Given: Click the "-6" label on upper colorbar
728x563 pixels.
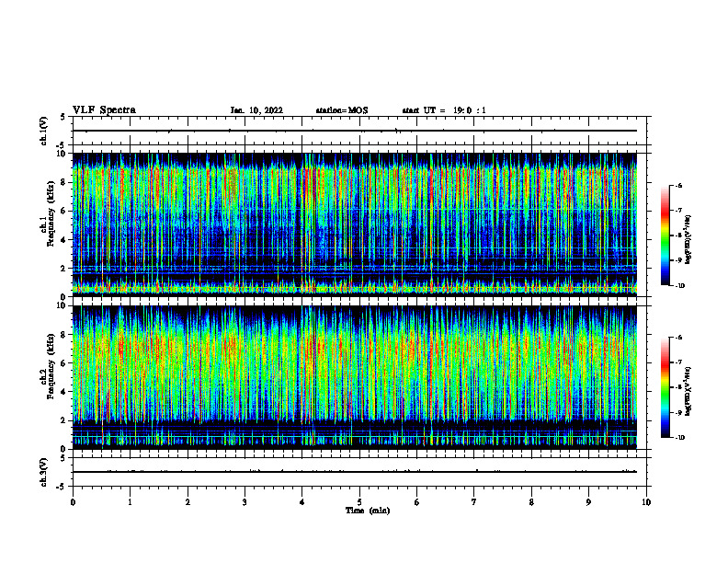Looking at the screenshot, I should coord(678,186).
